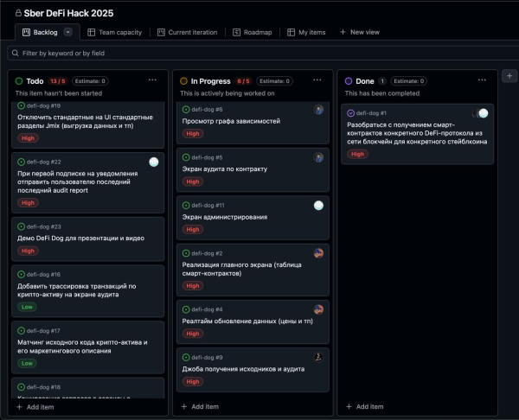Click assignee avatar on defi-dog #22 card
The height and width of the screenshot is (420, 519).
point(154,162)
